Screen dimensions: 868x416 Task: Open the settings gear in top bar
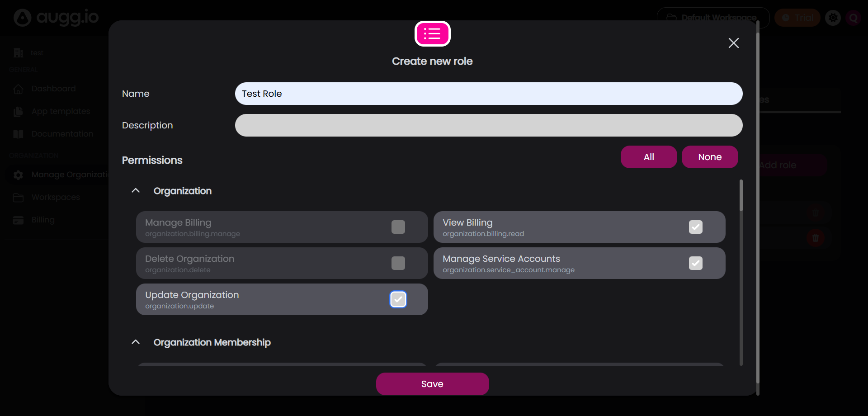(x=833, y=18)
